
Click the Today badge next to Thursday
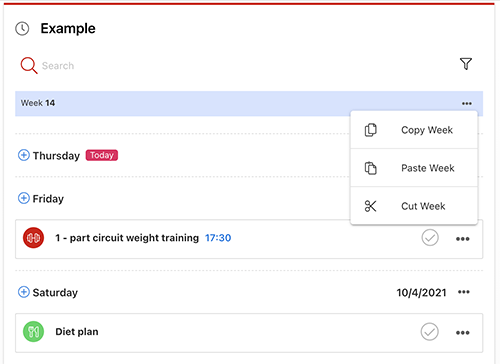pos(102,155)
